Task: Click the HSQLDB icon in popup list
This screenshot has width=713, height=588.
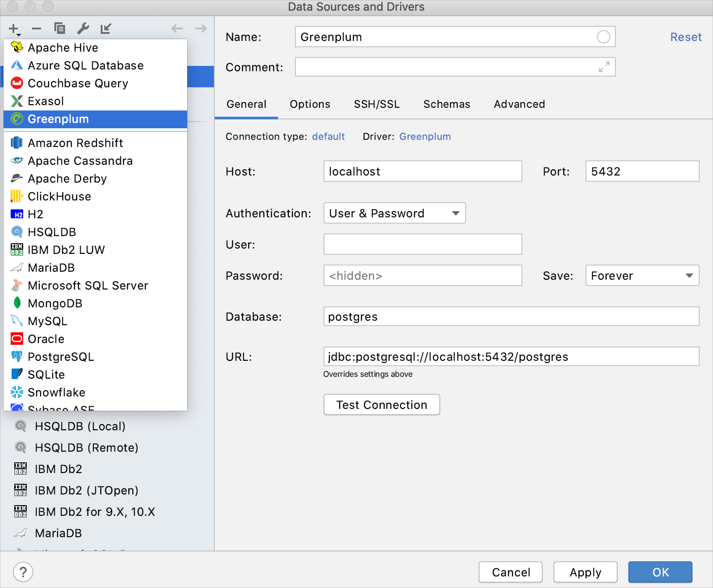Action: point(17,232)
